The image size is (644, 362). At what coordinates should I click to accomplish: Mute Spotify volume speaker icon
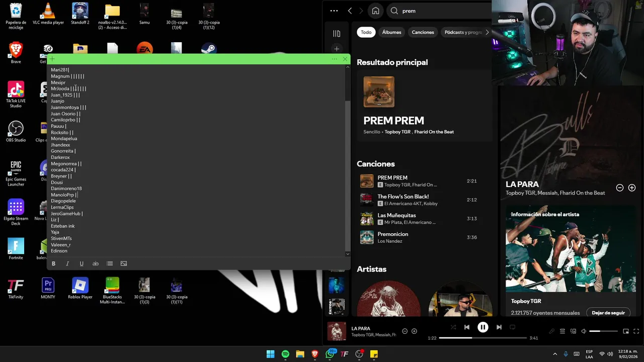(x=584, y=331)
